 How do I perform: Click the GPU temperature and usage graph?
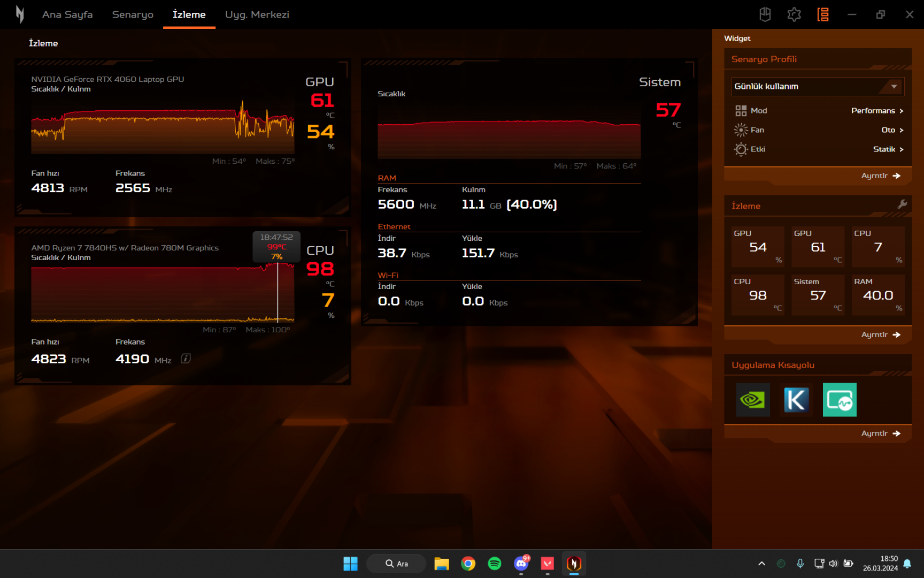pyautogui.click(x=163, y=127)
